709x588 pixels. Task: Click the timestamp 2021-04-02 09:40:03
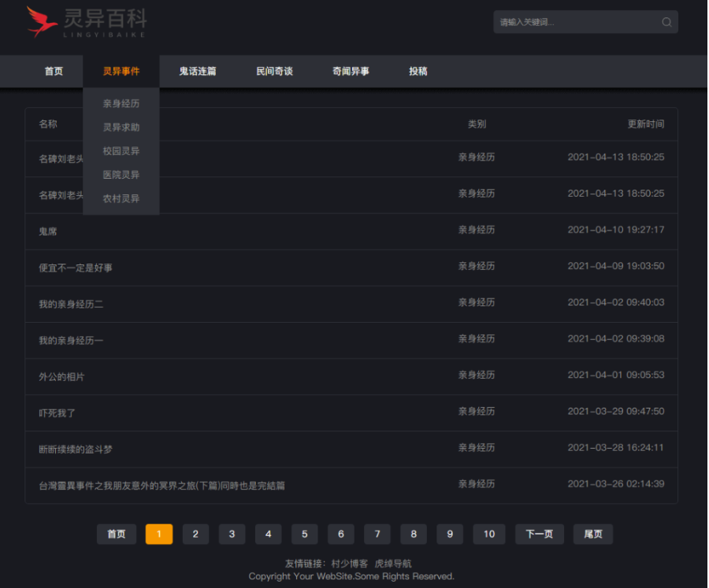tap(616, 302)
